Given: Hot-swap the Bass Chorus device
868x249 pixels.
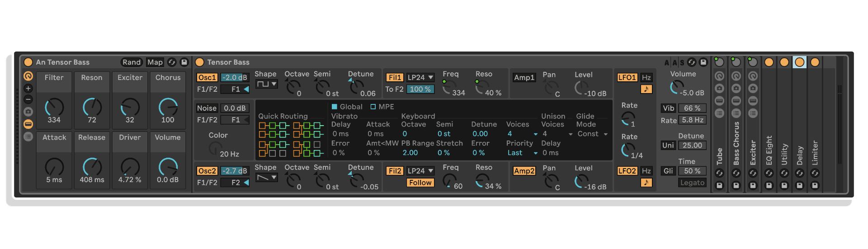Looking at the screenshot, I should (x=736, y=173).
